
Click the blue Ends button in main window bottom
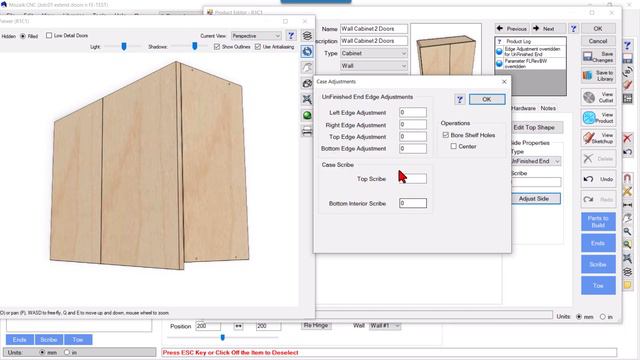20,340
